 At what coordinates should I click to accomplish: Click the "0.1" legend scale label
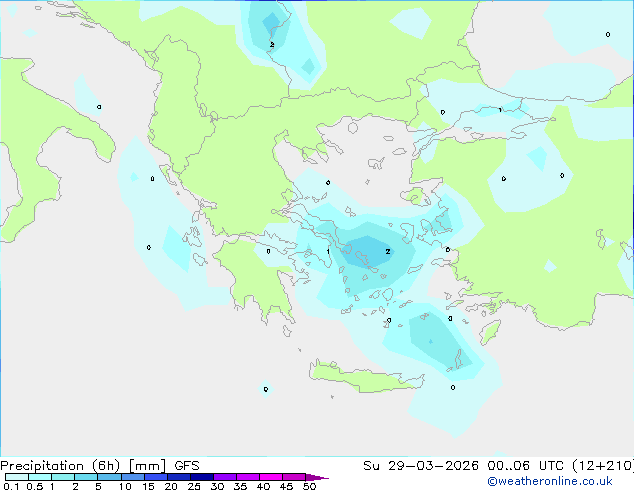(11, 486)
